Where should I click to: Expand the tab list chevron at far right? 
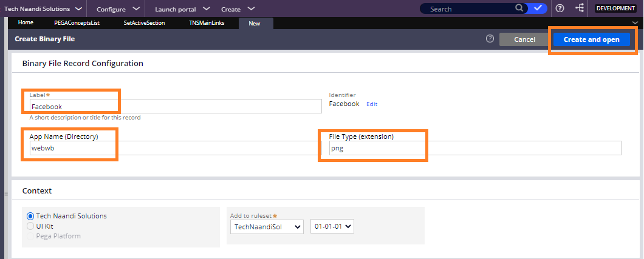click(635, 22)
